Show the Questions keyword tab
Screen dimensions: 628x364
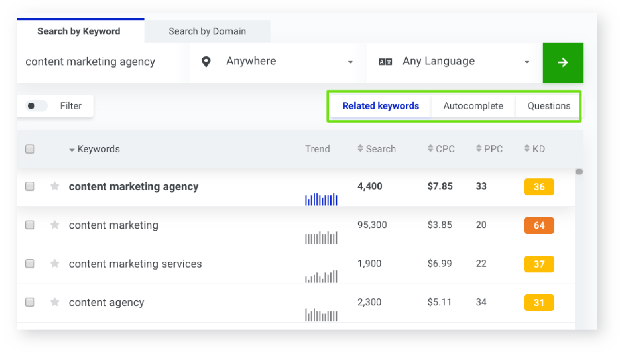tap(548, 106)
